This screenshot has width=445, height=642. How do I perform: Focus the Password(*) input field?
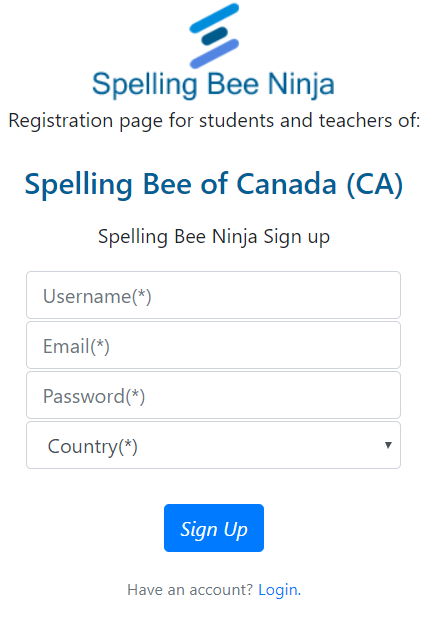point(213,395)
